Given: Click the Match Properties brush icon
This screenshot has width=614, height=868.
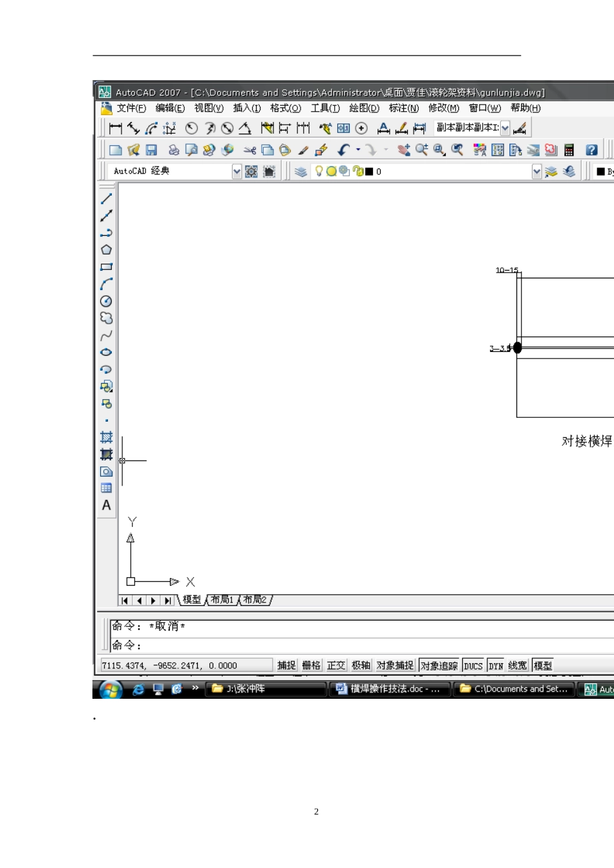Looking at the screenshot, I should click(302, 150).
